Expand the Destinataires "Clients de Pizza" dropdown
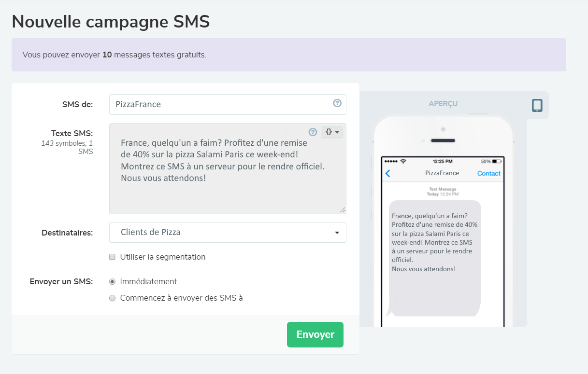Screen dimensions: 588x374 228,232
